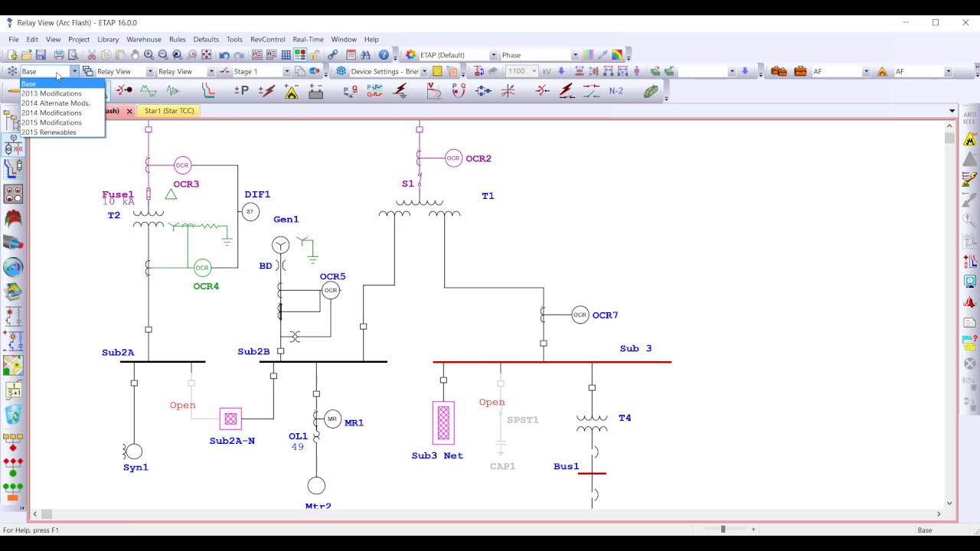Click the Sub3 Net pink network element

(443, 422)
